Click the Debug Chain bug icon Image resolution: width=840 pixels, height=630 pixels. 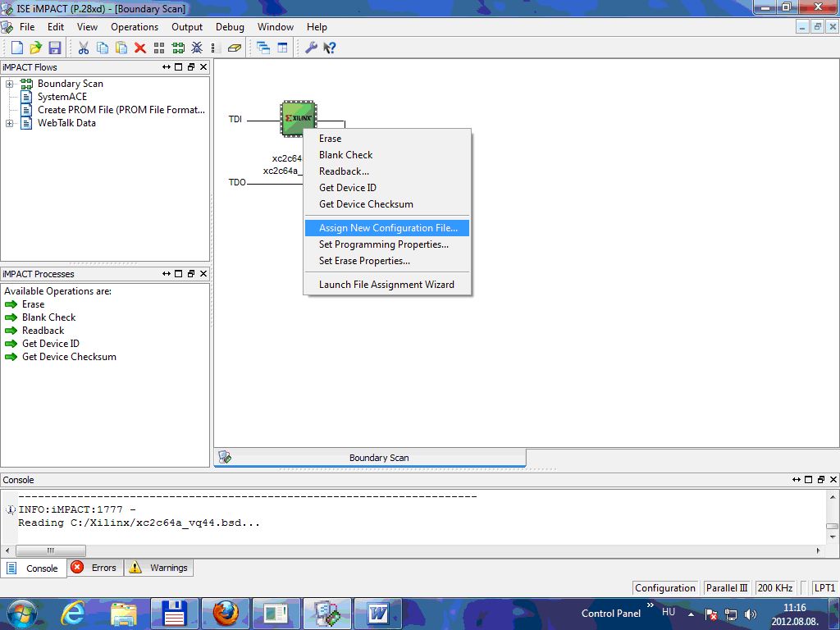[x=197, y=48]
